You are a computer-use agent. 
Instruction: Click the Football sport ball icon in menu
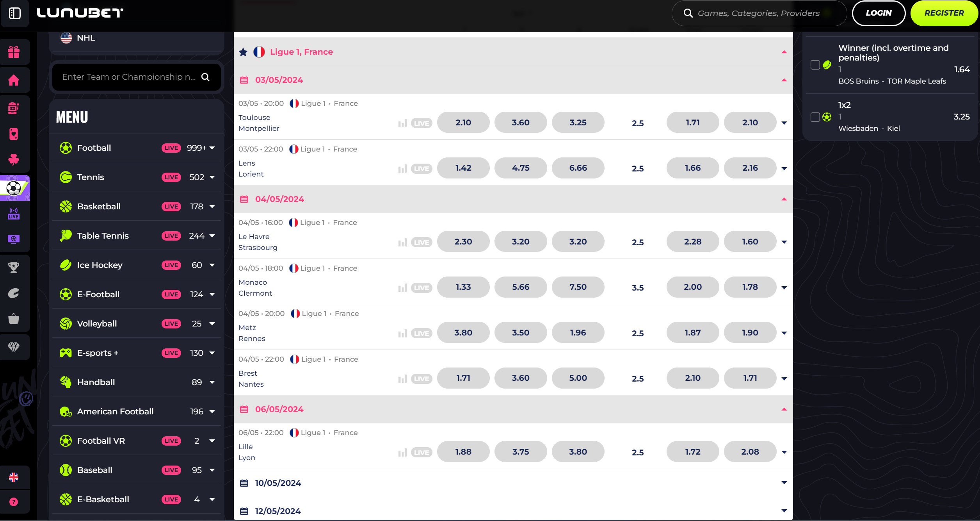pyautogui.click(x=66, y=148)
